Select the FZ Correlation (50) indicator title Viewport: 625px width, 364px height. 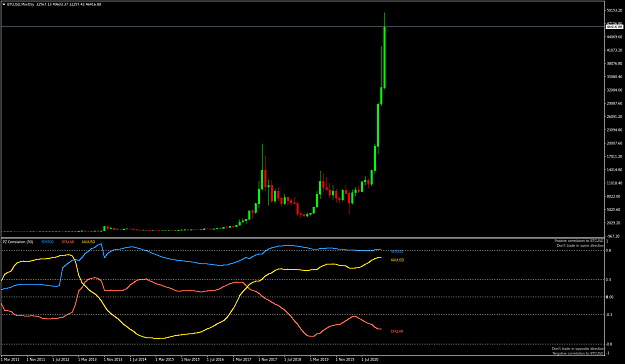click(18, 242)
